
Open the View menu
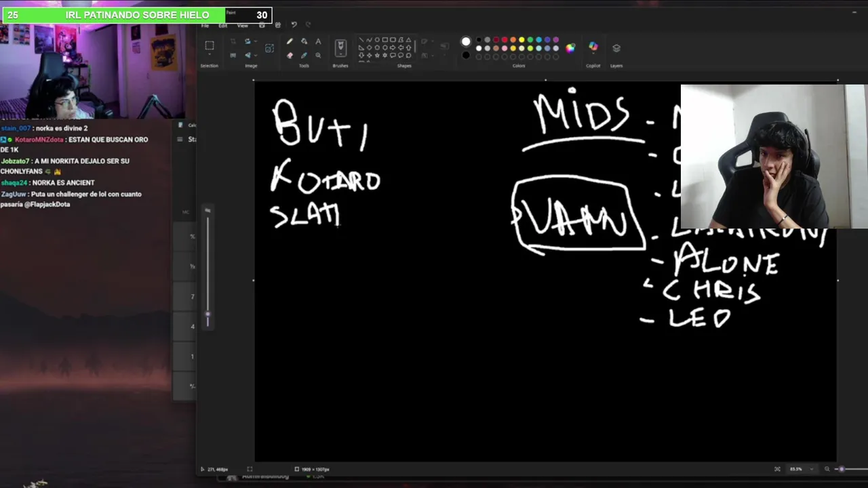click(x=242, y=26)
